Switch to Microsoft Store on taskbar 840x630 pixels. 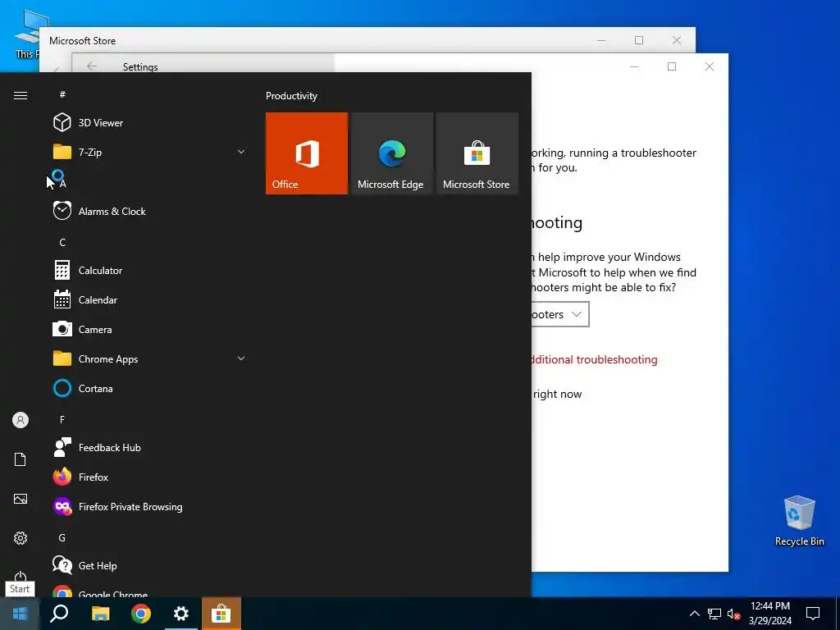coord(221,614)
